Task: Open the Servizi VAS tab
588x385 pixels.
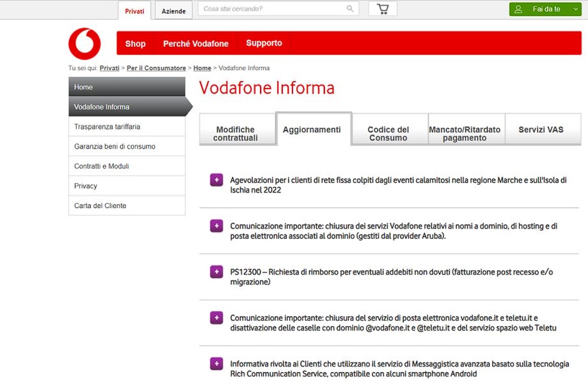Action: (x=543, y=129)
